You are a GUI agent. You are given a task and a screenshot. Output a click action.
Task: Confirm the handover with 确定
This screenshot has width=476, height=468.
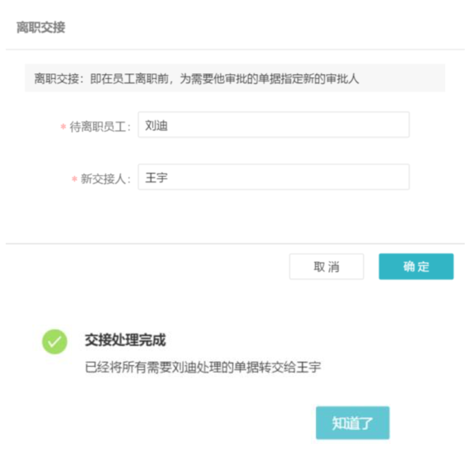(416, 266)
